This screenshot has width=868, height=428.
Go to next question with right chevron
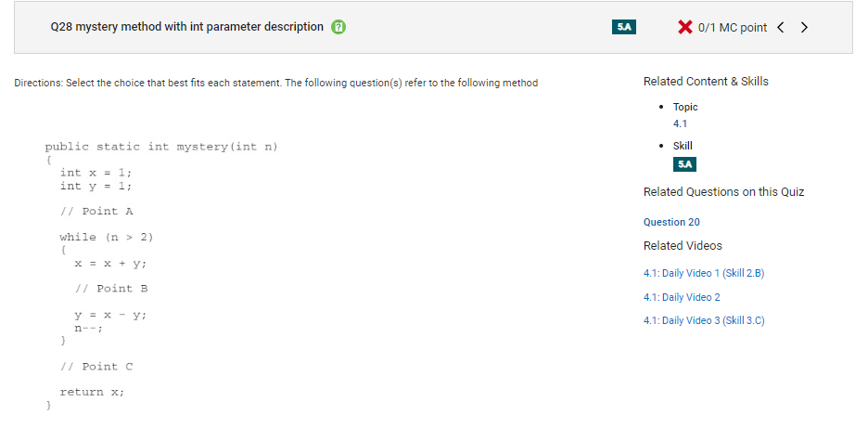coord(804,27)
